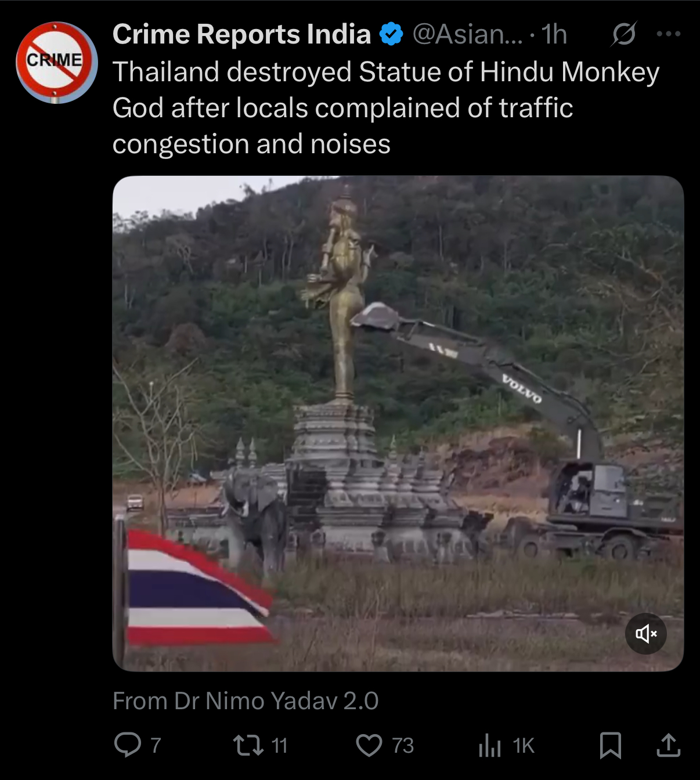Unmute the video with speaker toggle

646,634
